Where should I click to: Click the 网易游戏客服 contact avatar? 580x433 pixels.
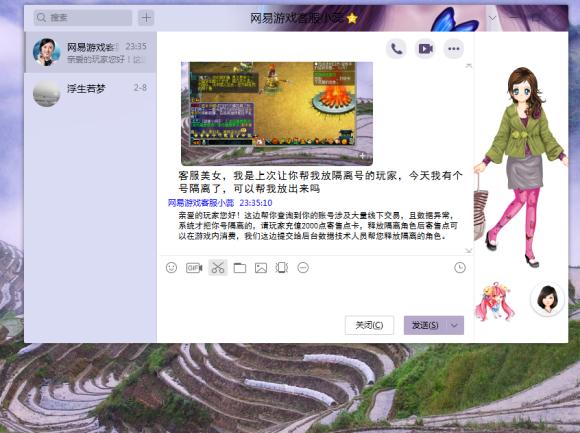pos(47,52)
